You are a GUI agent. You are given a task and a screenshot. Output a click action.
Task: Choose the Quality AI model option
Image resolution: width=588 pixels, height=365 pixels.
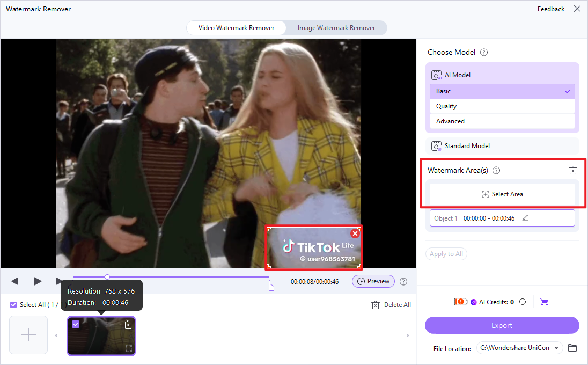pyautogui.click(x=502, y=106)
